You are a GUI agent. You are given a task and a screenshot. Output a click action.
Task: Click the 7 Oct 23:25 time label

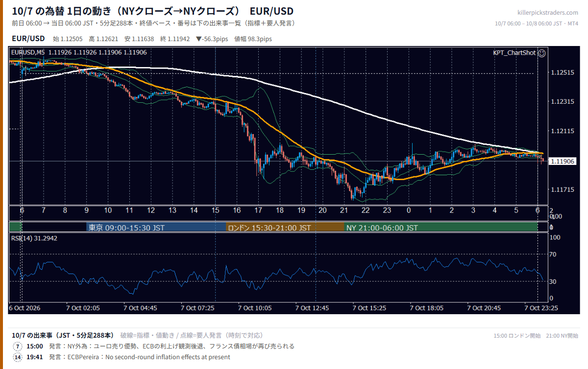coord(541,308)
